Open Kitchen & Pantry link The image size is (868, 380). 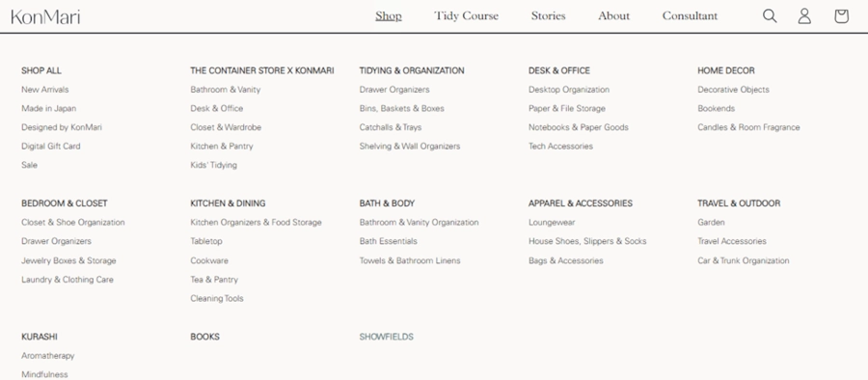click(x=222, y=147)
